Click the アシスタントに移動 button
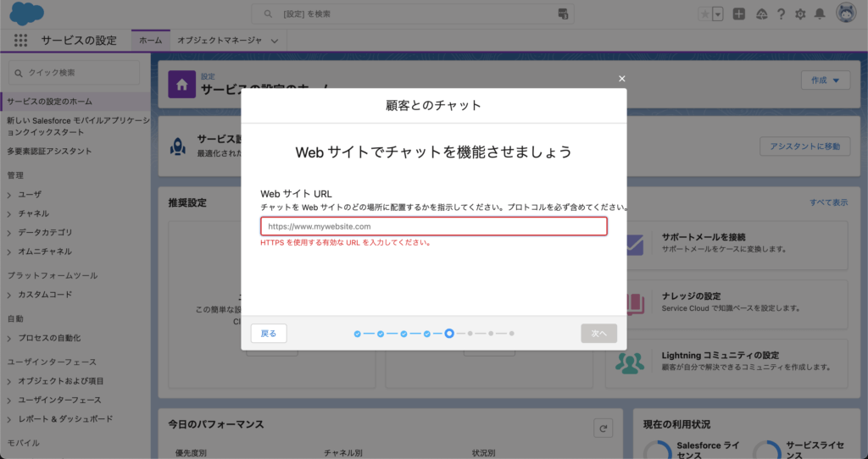Viewport: 868px width, 459px height. coord(805,147)
